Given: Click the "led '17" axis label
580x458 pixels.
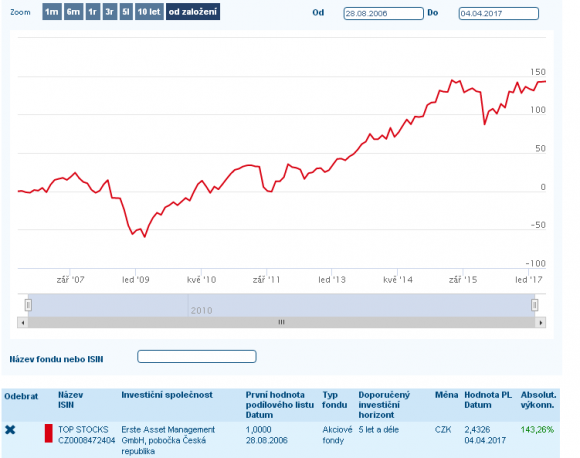Looking at the screenshot, I should tap(529, 280).
